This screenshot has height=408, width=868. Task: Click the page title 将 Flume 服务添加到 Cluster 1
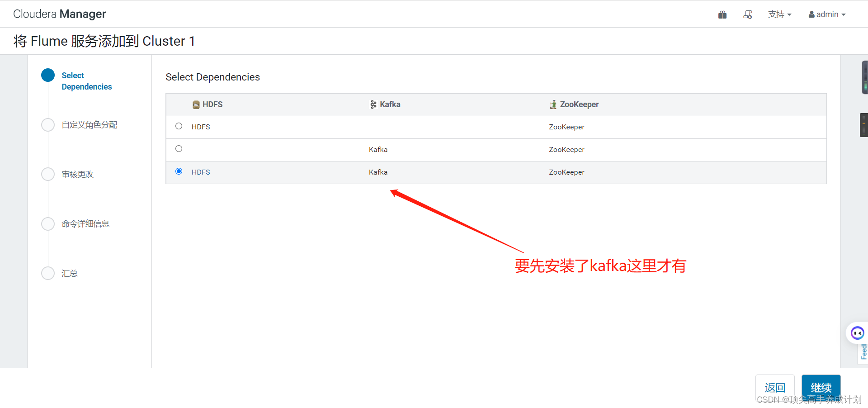click(104, 41)
